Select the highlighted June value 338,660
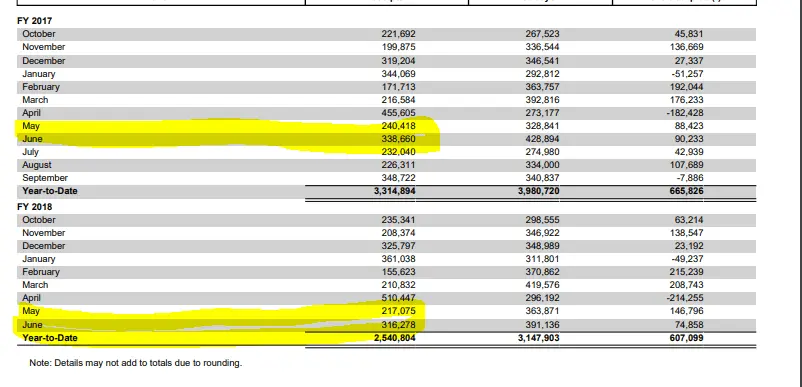The width and height of the screenshot is (802, 387). point(398,139)
